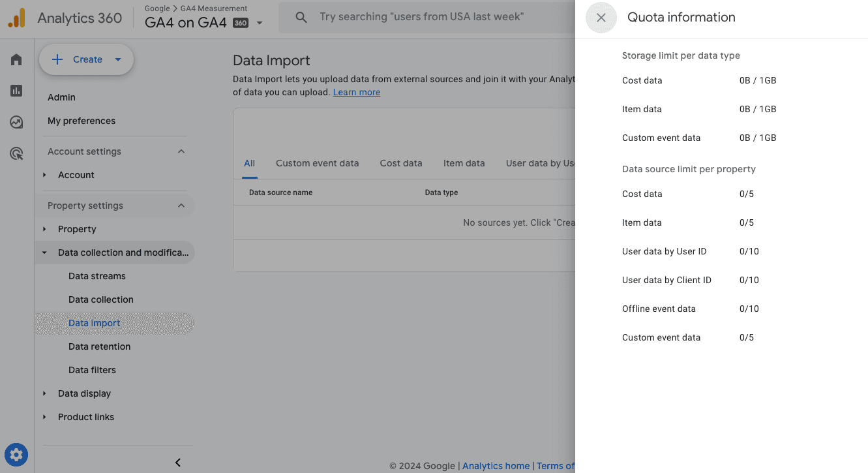The width and height of the screenshot is (868, 473).
Task: Collapse the sidebar with the chevron arrow
Action: tap(178, 463)
